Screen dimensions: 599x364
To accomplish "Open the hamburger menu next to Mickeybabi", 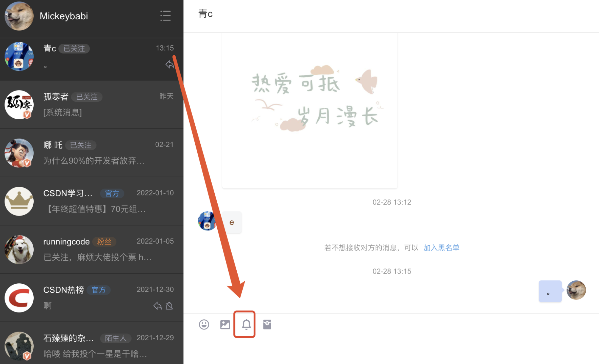I will [x=166, y=16].
